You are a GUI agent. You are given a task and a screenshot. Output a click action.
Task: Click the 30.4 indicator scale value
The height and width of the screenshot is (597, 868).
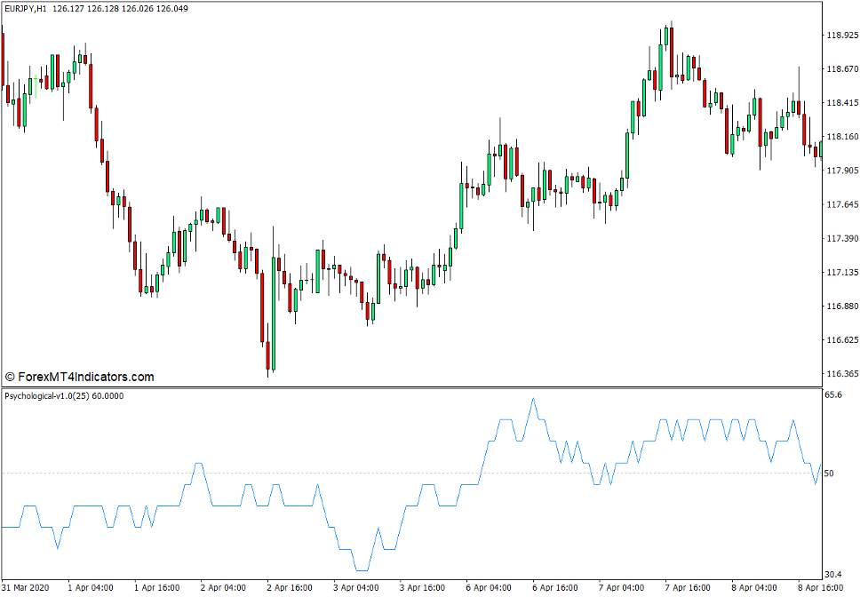pos(833,575)
